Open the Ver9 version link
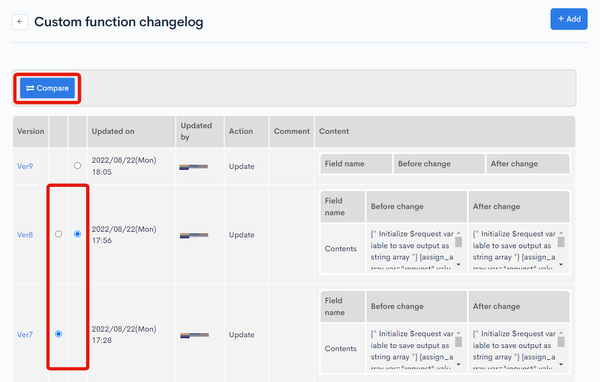Screen dimensions: 600x382 point(25,166)
